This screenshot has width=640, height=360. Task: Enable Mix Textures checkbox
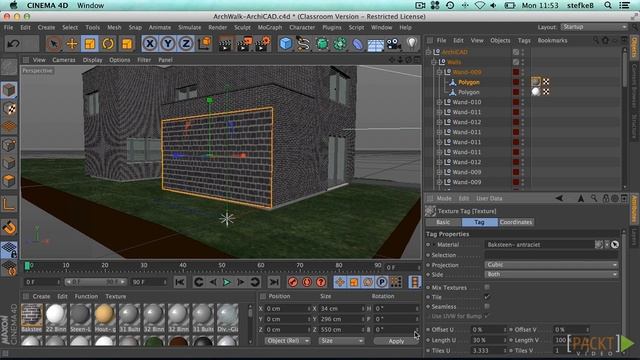click(487, 287)
